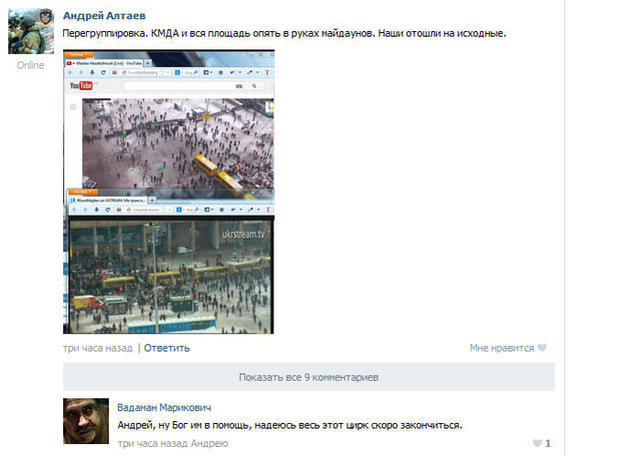This screenshot has width=640, height=456.
Task: Click Андрей Алтаев's avatar photo
Action: pyautogui.click(x=31, y=31)
